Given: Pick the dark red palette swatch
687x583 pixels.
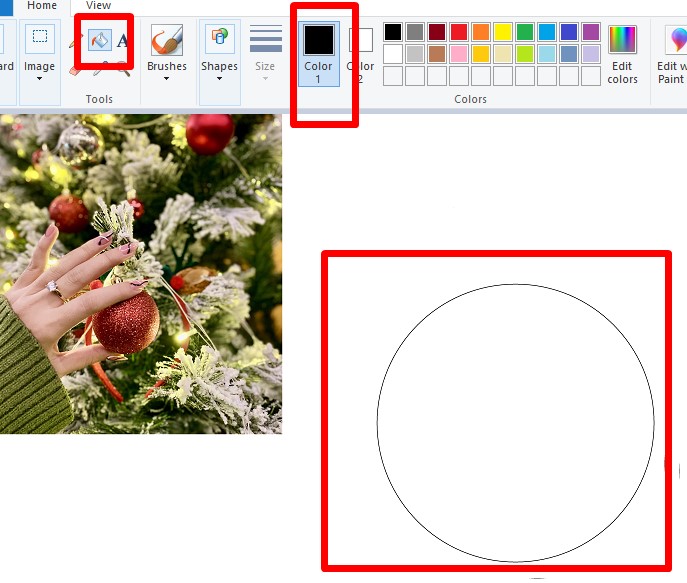Looking at the screenshot, I should pos(437,32).
